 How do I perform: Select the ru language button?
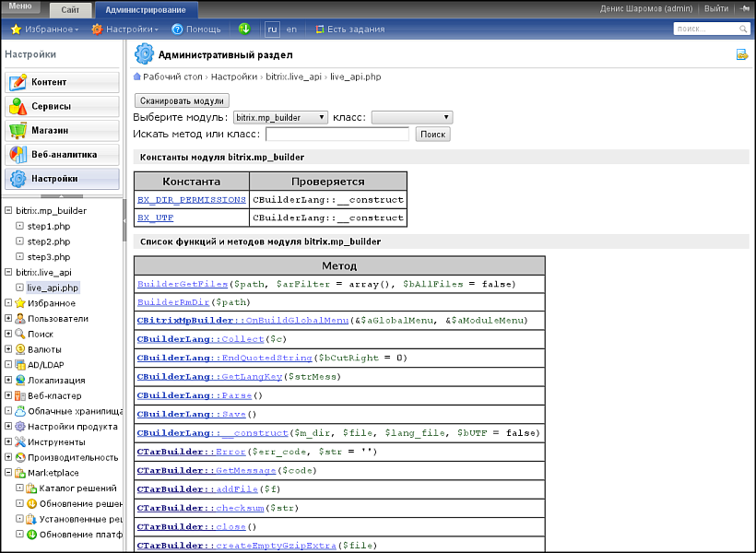click(x=272, y=29)
